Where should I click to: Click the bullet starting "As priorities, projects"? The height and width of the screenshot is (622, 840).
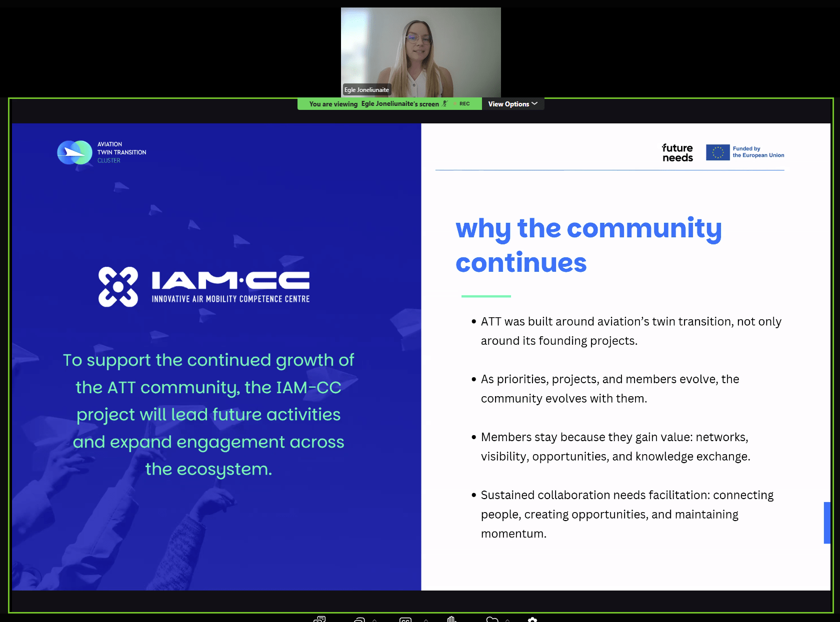(605, 389)
